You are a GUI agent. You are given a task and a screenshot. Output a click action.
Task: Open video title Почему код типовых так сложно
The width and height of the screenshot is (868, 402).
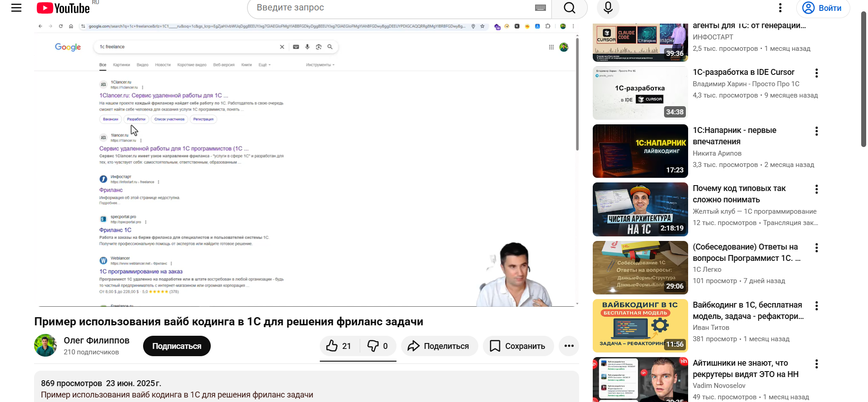(739, 194)
